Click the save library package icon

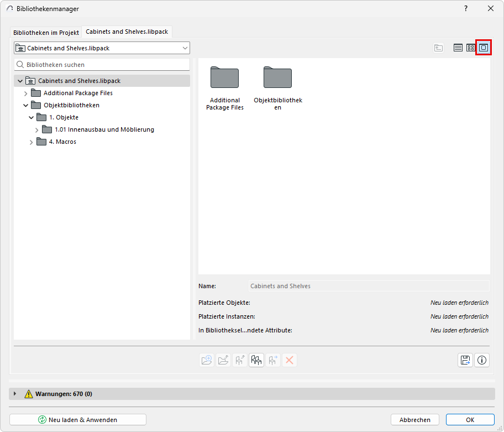[x=465, y=360]
